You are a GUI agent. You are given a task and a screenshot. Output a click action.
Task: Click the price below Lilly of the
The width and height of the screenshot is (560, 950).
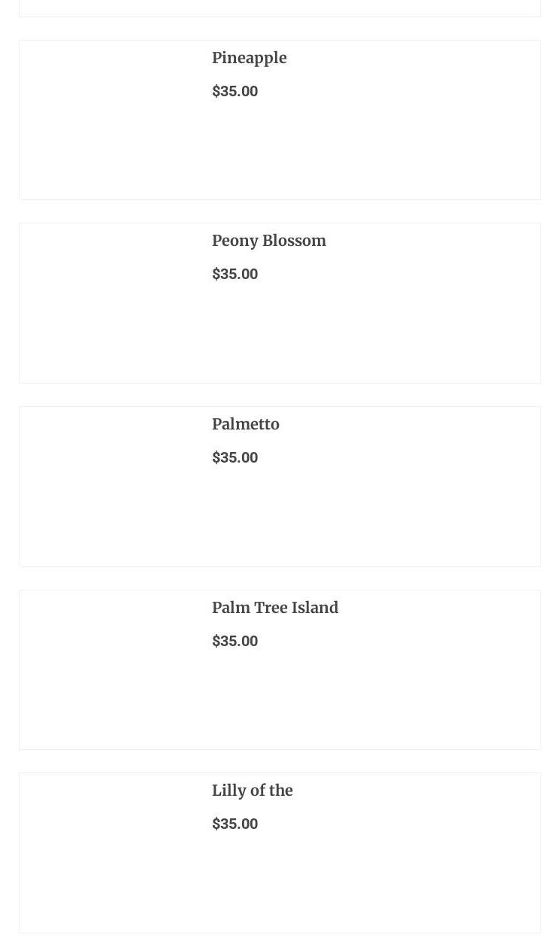pyautogui.click(x=235, y=824)
